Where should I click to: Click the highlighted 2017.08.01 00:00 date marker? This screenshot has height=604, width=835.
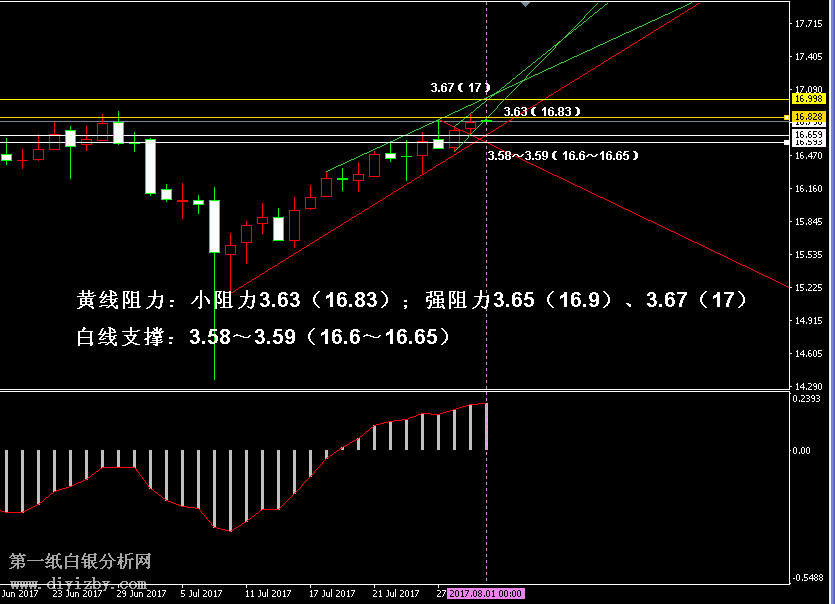[x=486, y=594]
